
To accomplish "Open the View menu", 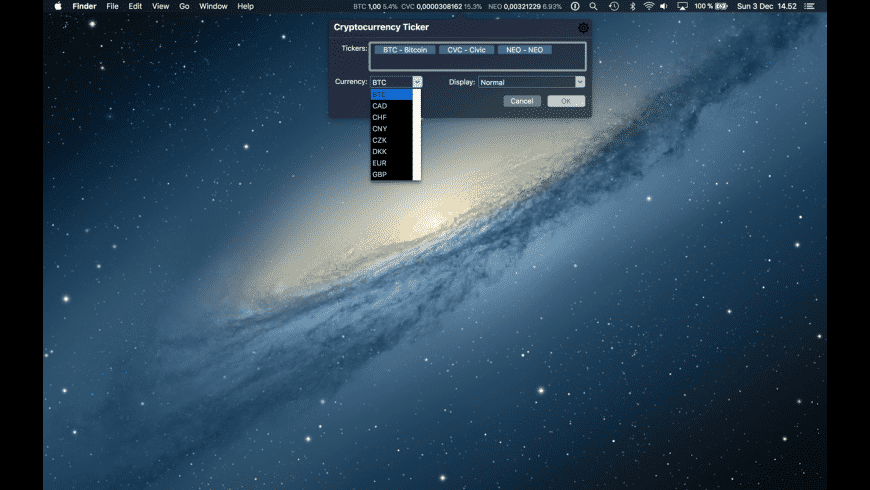I will coord(160,6).
